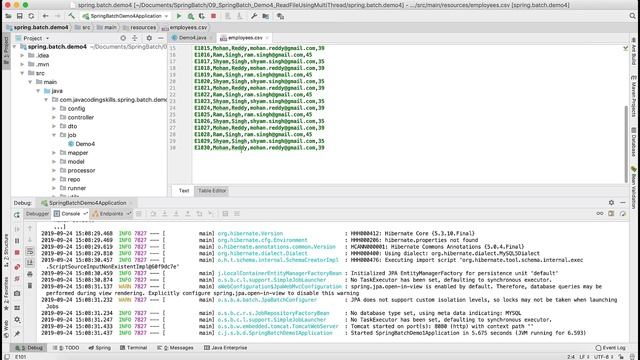Open the Database side panel
This screenshot has height=360, width=640.
coord(633,142)
